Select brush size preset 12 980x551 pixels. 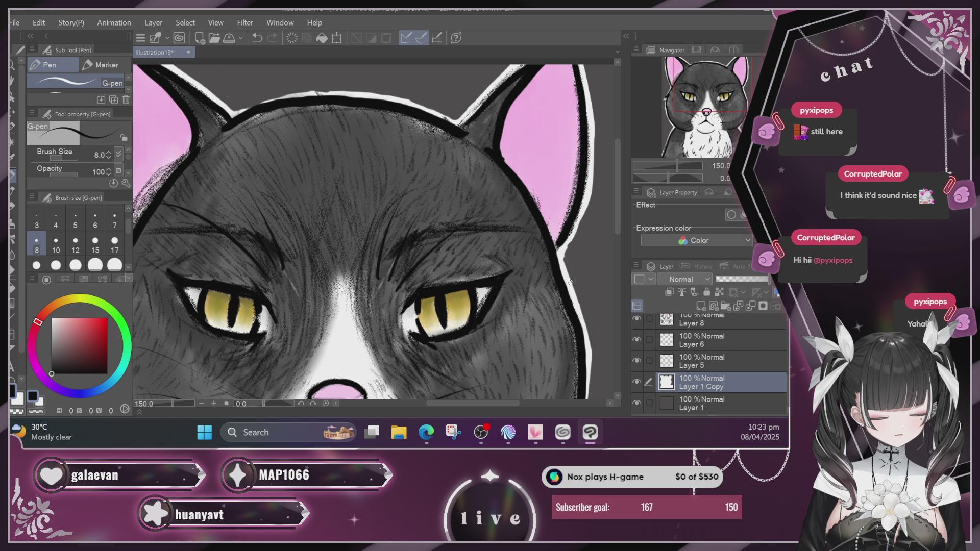pos(76,244)
